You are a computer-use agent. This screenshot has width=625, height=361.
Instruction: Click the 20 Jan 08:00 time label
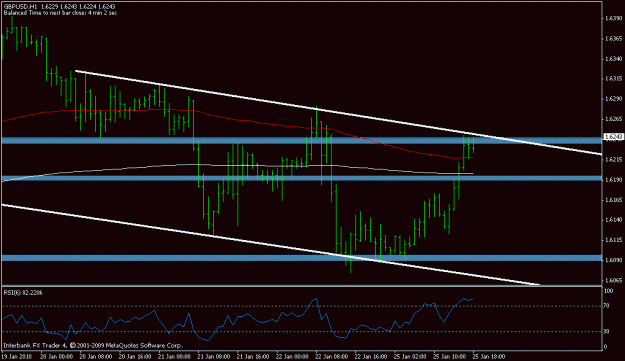click(x=96, y=356)
